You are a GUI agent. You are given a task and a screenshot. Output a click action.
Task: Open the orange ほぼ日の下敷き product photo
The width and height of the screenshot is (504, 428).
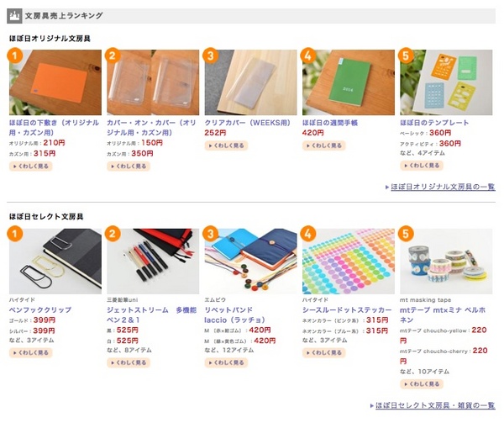55,82
